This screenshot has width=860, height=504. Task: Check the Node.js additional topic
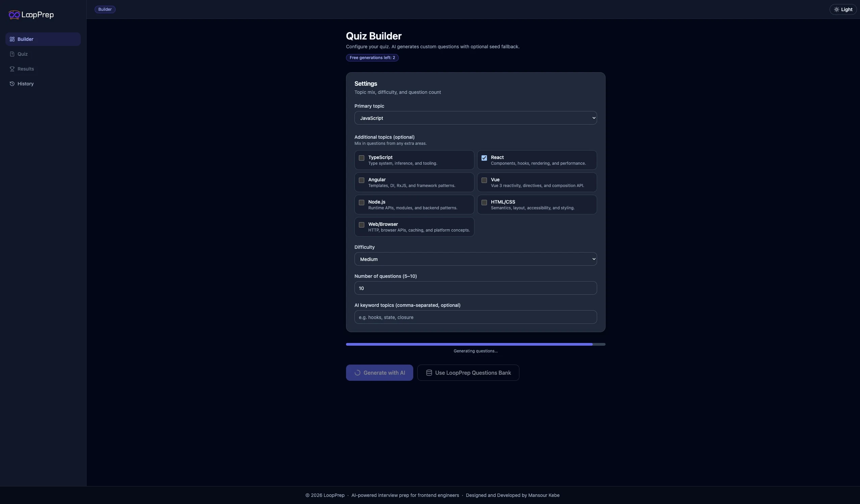pyautogui.click(x=362, y=203)
